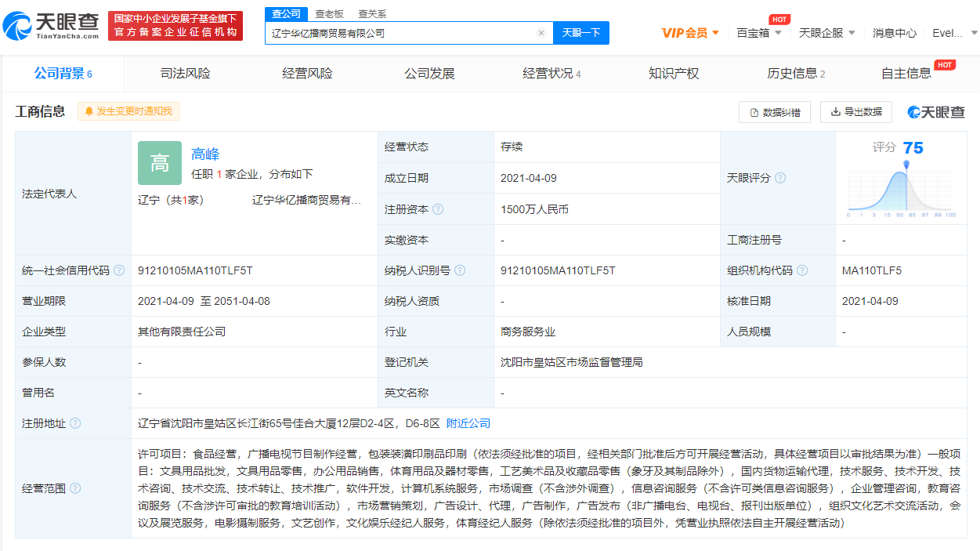Click the 天眼查 watermark logo near export
980x551 pixels.
click(936, 112)
